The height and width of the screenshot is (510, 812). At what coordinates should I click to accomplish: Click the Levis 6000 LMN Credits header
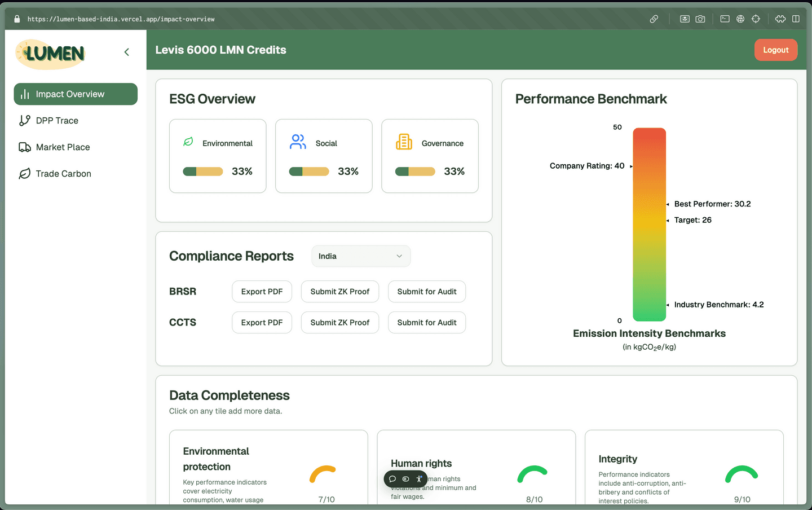pyautogui.click(x=220, y=50)
